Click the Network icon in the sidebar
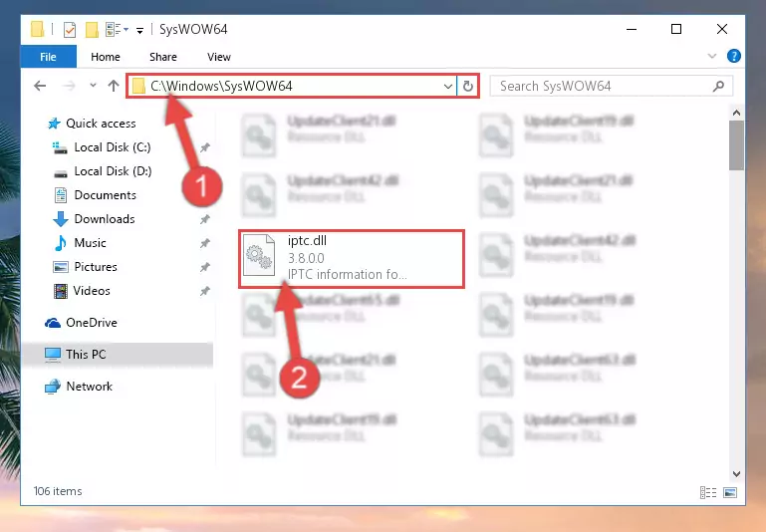Image resolution: width=766 pixels, height=532 pixels. tap(52, 387)
